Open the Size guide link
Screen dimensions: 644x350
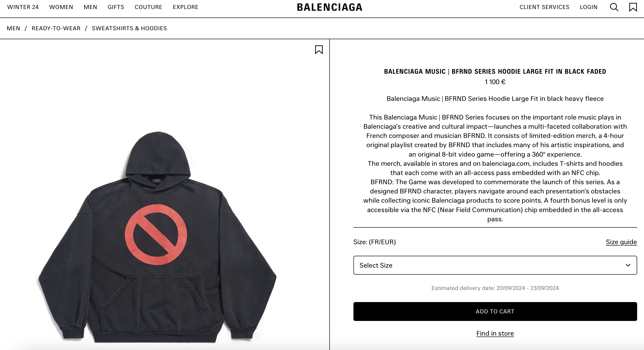click(x=621, y=242)
